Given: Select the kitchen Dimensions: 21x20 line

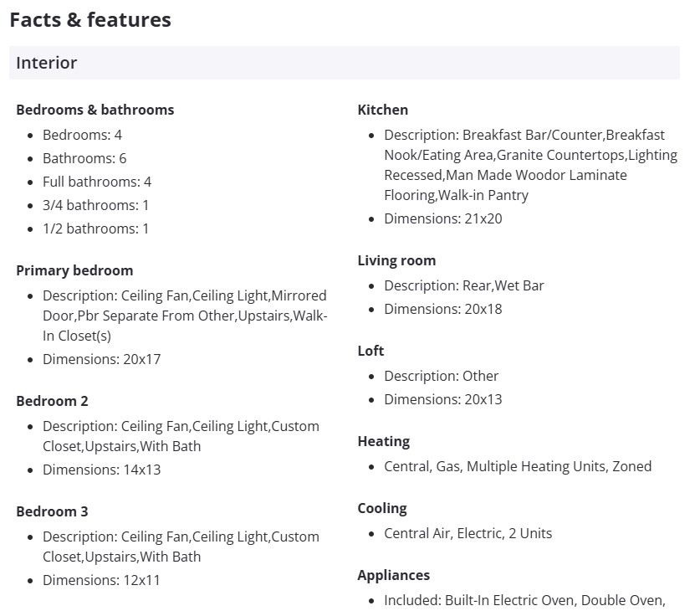Looking at the screenshot, I should tap(442, 218).
